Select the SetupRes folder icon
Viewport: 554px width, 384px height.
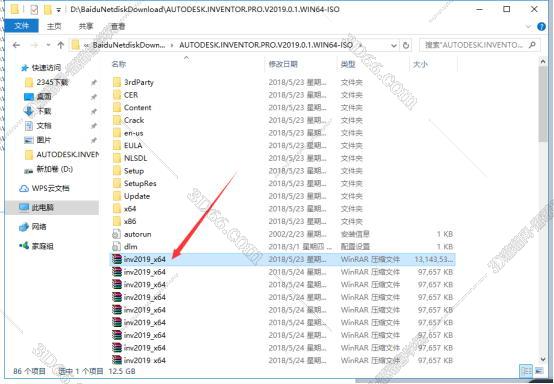117,184
